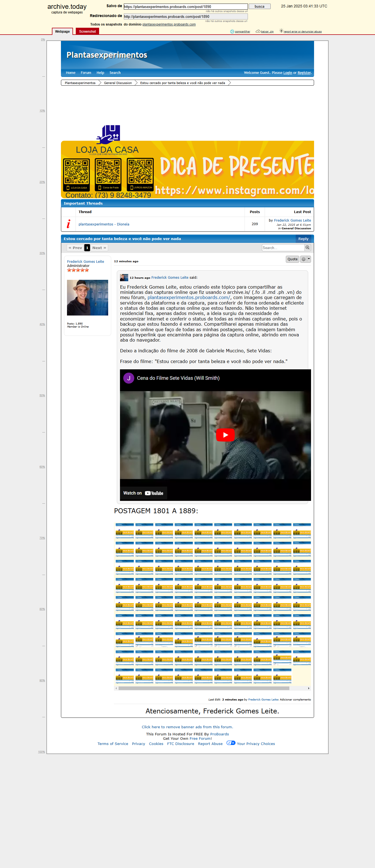Viewport: 375px width, 868px height.
Task: Click the busca button
Action: [259, 6]
